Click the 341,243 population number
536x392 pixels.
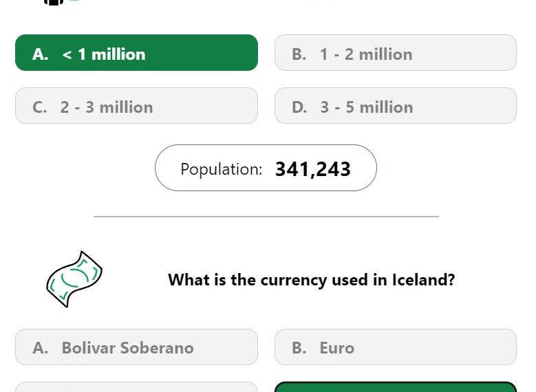[x=313, y=169]
